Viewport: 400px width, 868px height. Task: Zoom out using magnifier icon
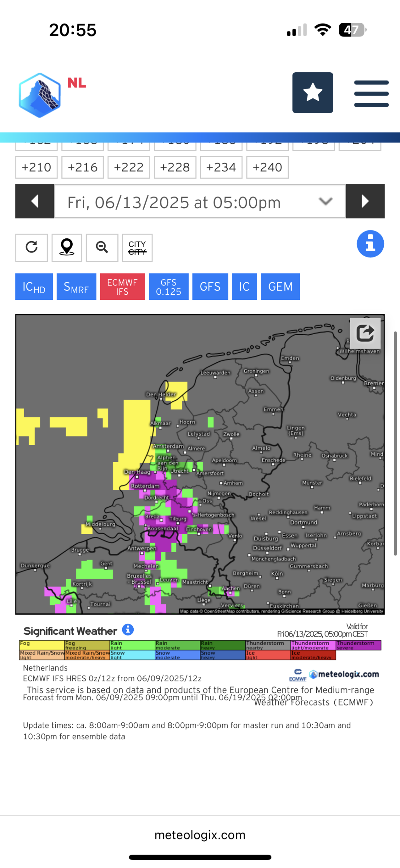click(102, 247)
